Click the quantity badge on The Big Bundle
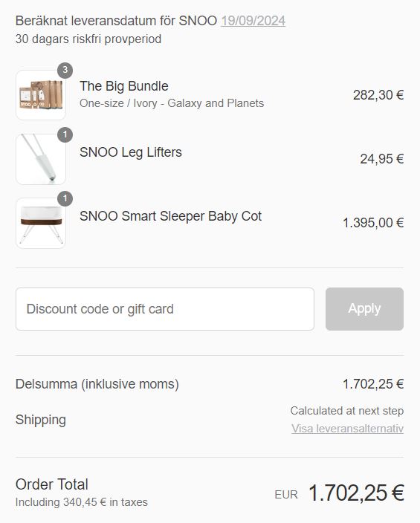 click(x=65, y=71)
